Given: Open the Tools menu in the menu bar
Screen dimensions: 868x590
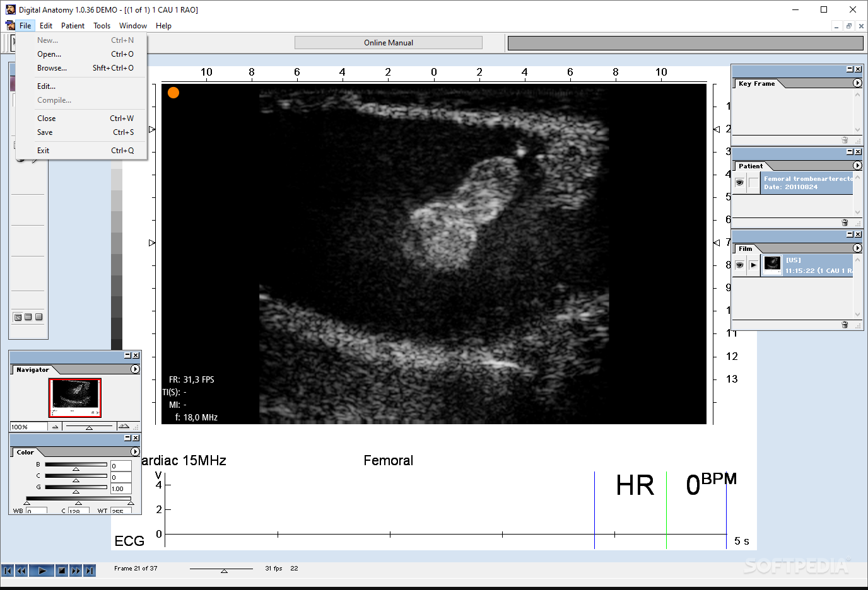Looking at the screenshot, I should tap(102, 26).
